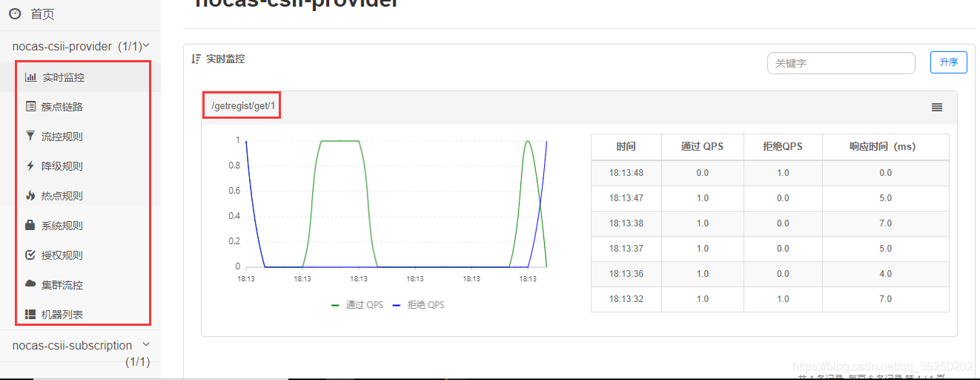
Task: Click the 4.0 response time cell
Action: tap(886, 274)
